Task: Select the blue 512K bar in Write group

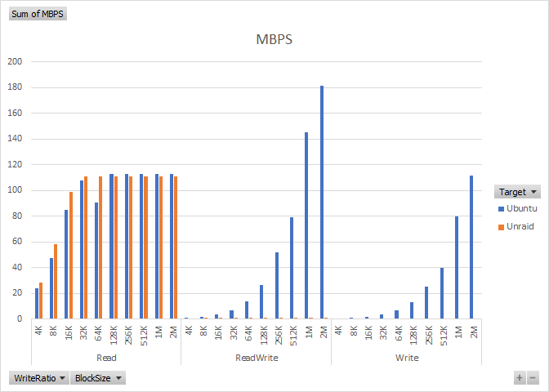Action: (442, 293)
